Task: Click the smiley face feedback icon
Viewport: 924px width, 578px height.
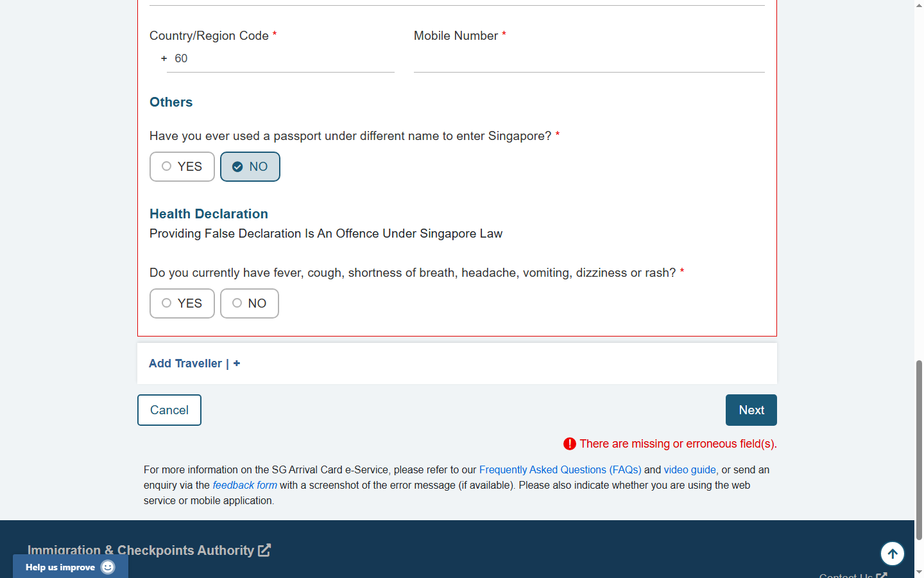Action: (108, 567)
